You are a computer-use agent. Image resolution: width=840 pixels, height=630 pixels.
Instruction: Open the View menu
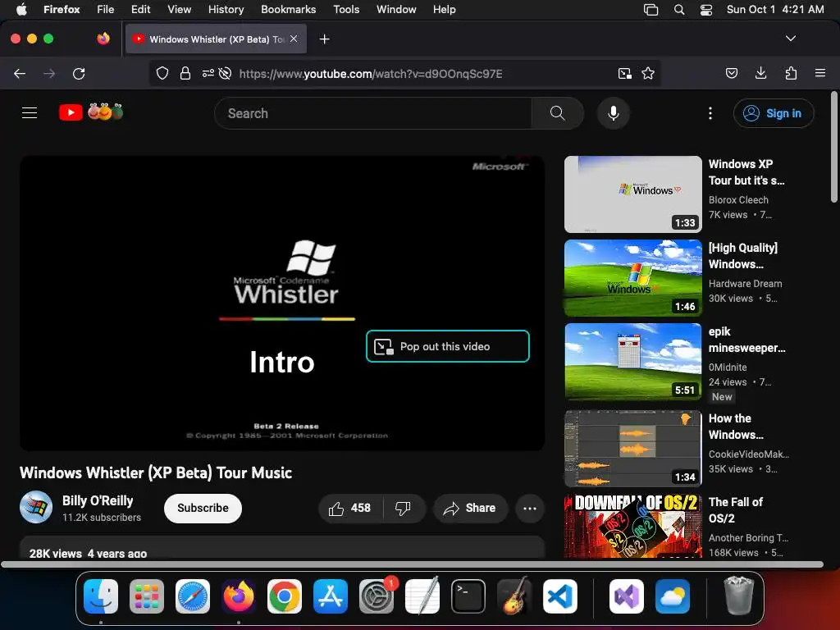tap(179, 10)
